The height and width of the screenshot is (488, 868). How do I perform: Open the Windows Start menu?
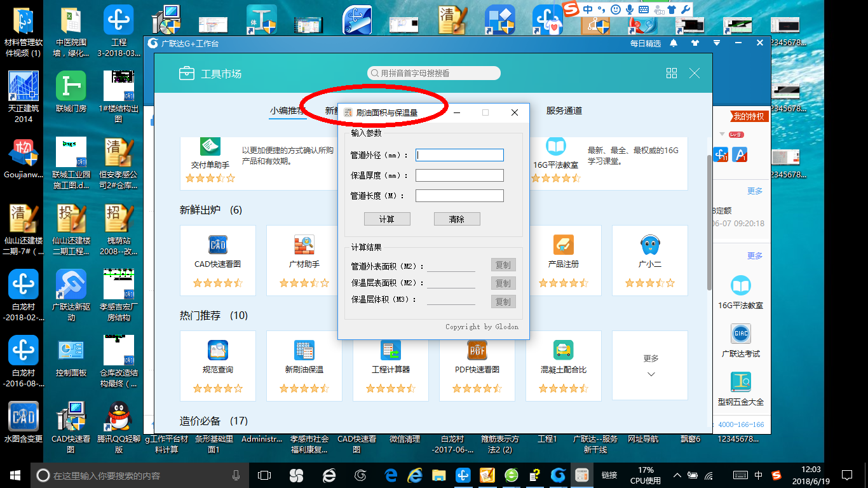[x=15, y=475]
